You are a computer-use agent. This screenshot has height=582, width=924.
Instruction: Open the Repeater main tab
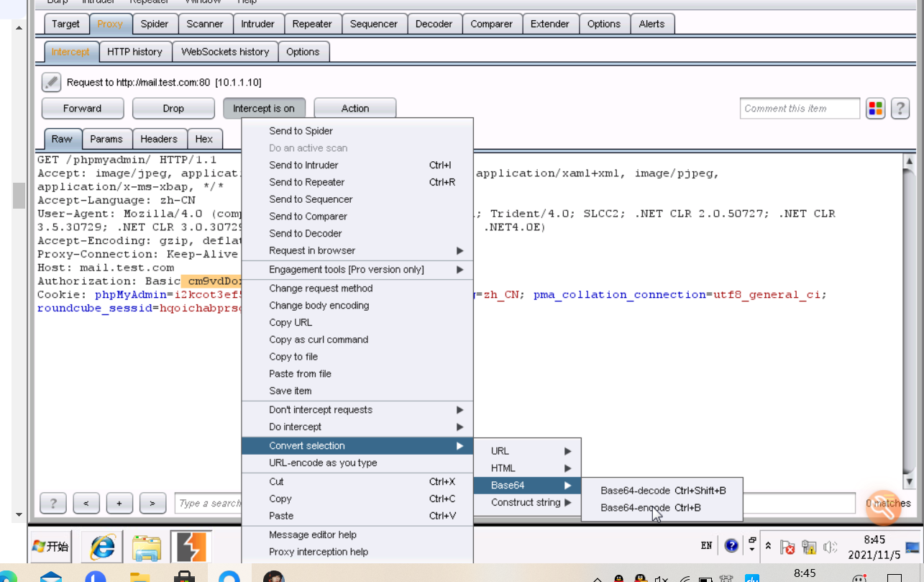tap(312, 24)
